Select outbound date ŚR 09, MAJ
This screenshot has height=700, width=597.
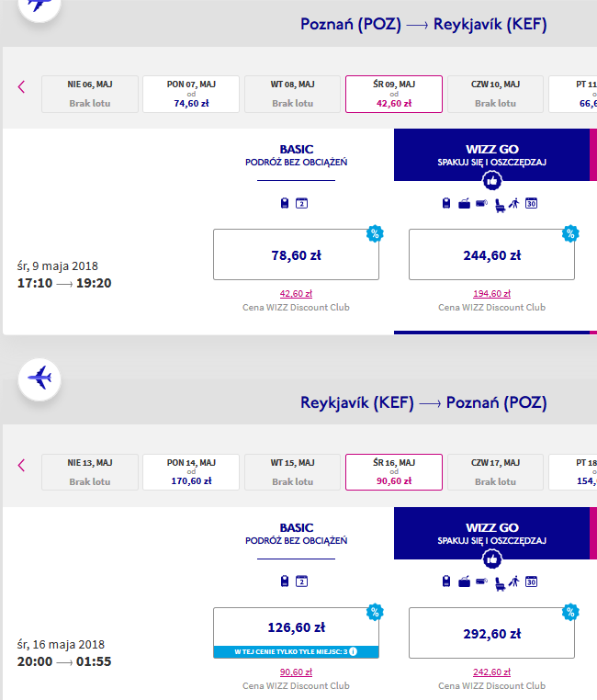tap(394, 95)
